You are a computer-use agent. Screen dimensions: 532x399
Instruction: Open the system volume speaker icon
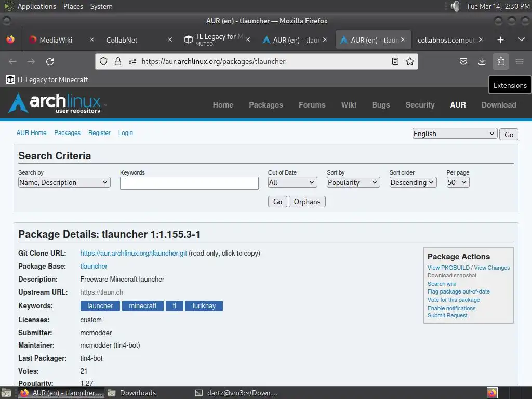(x=455, y=6)
